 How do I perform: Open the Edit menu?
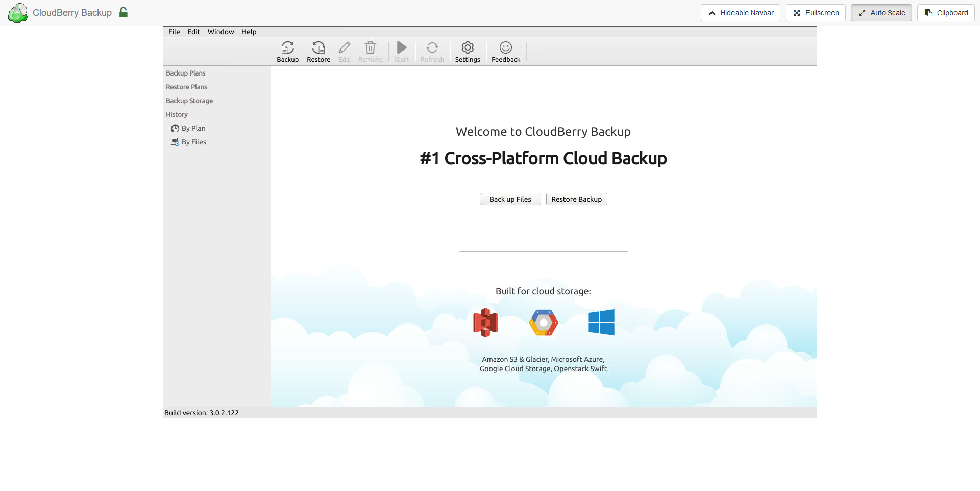[x=193, y=32]
